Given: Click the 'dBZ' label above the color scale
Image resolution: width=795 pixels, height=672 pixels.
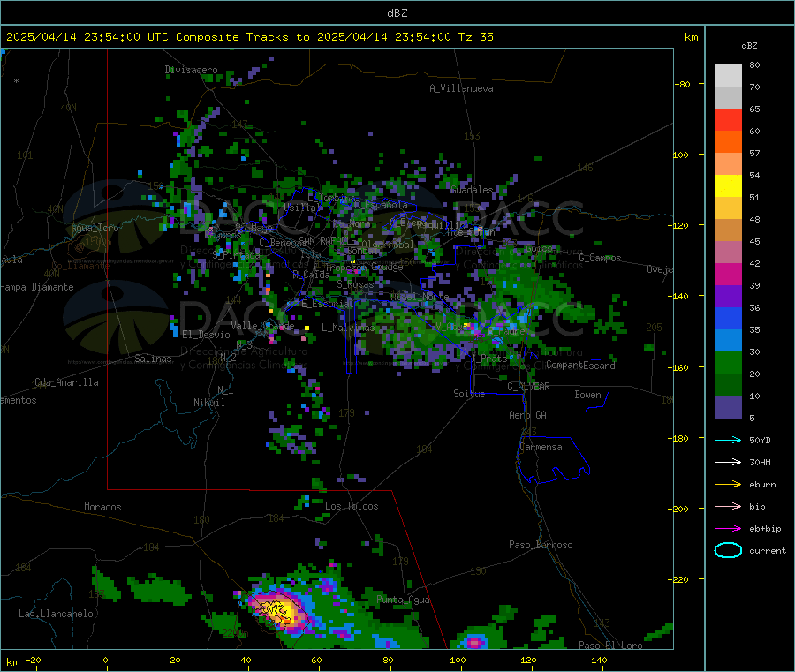Looking at the screenshot, I should tap(749, 46).
